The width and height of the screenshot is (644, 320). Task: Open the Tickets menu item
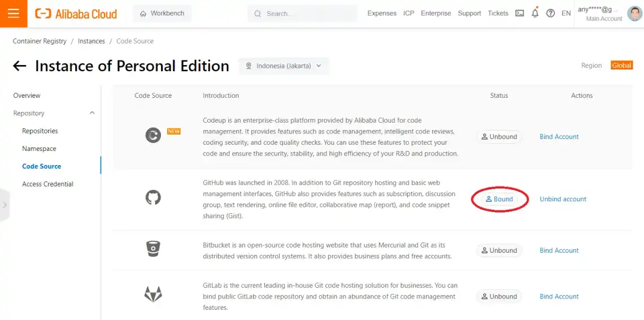(x=498, y=13)
